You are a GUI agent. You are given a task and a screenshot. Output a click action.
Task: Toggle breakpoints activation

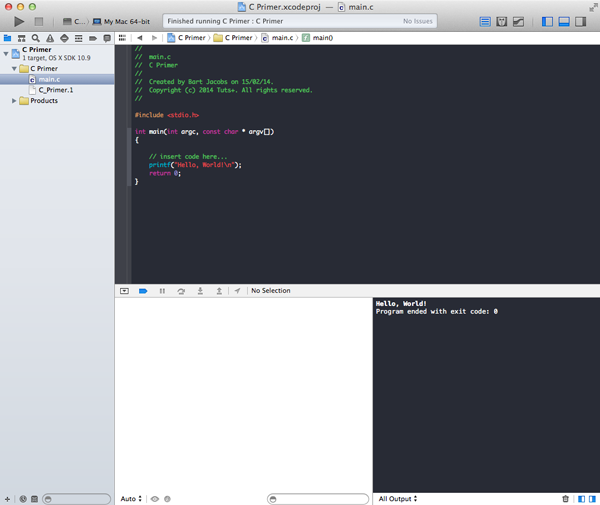pos(143,291)
